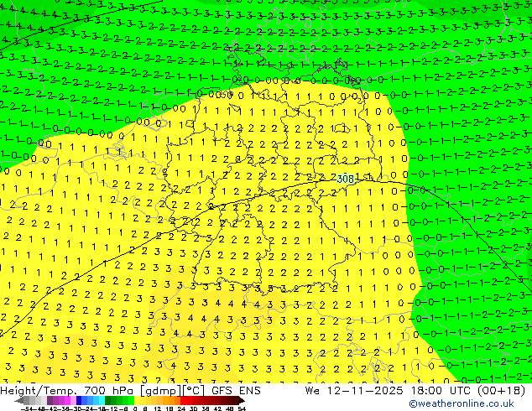This screenshot has height=411, width=532.
Task: Click the 'GFS ENS' model label
Action: [236, 391]
